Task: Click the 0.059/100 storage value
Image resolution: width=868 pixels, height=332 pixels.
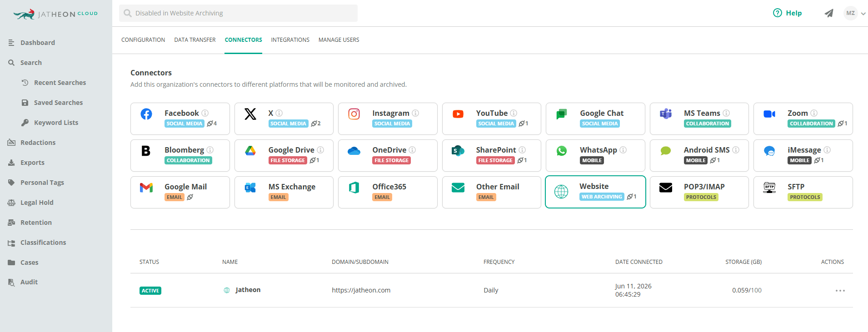Action: (747, 290)
